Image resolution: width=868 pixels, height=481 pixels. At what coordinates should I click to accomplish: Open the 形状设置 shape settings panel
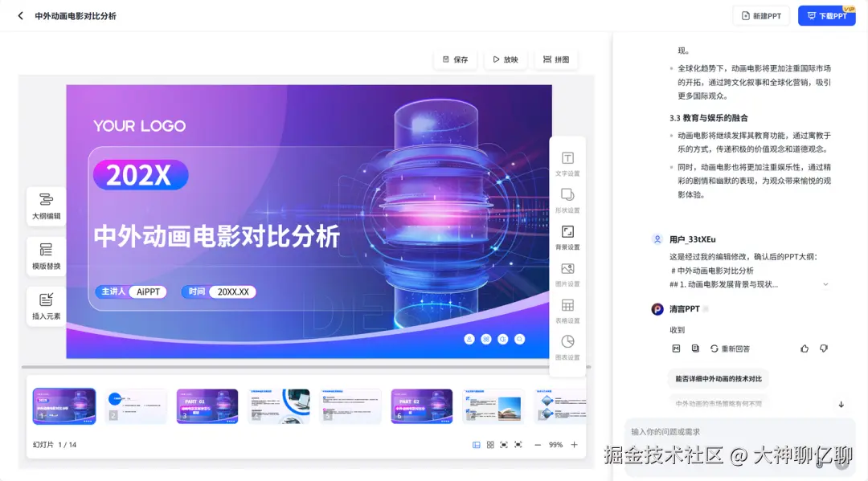pyautogui.click(x=567, y=199)
